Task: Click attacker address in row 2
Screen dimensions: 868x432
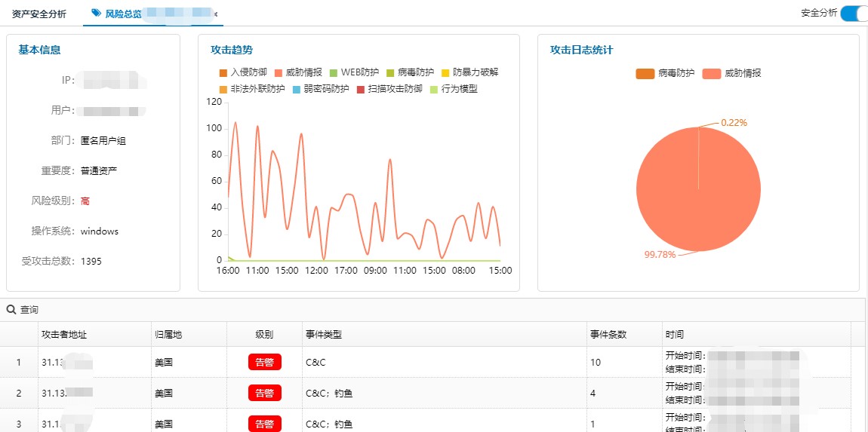Action: point(67,394)
